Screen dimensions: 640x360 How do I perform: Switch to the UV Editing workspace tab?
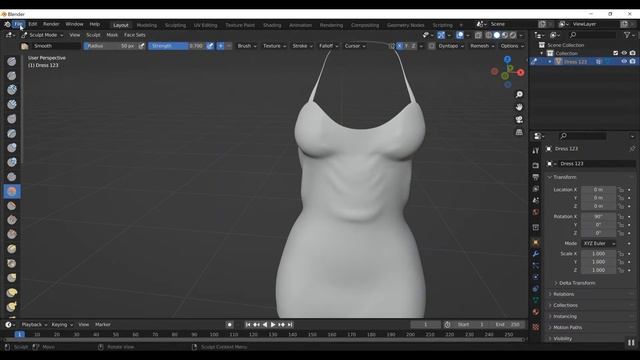[x=205, y=25]
